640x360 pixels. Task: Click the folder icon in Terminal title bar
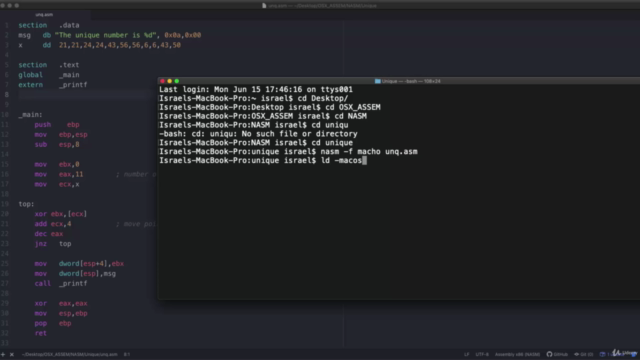click(378, 81)
